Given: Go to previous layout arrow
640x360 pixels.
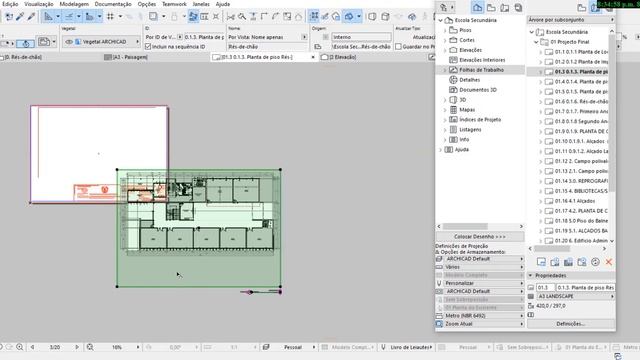Looking at the screenshot, I should pos(32,347).
